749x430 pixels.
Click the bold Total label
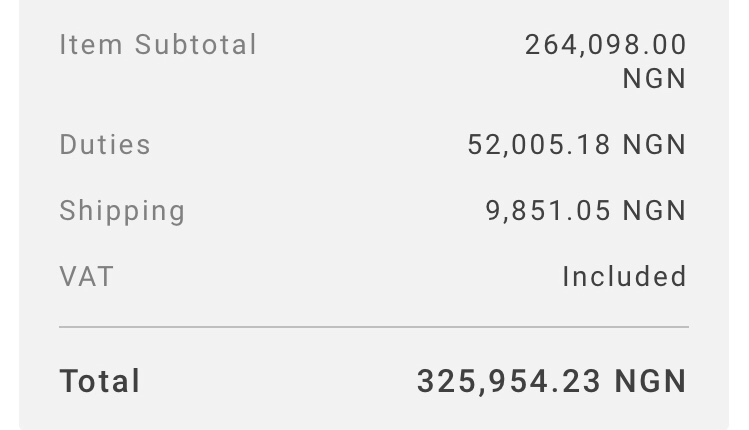click(100, 381)
